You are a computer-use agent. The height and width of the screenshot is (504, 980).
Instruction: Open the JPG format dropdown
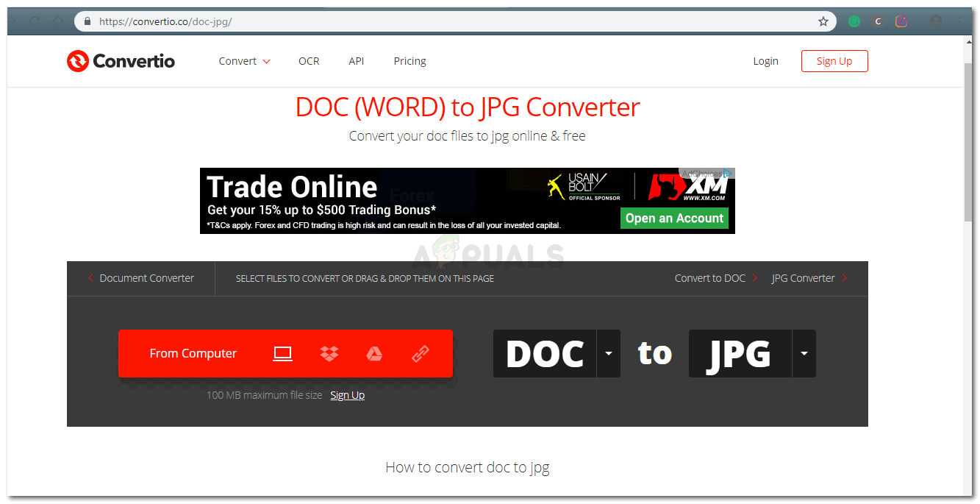coord(804,353)
